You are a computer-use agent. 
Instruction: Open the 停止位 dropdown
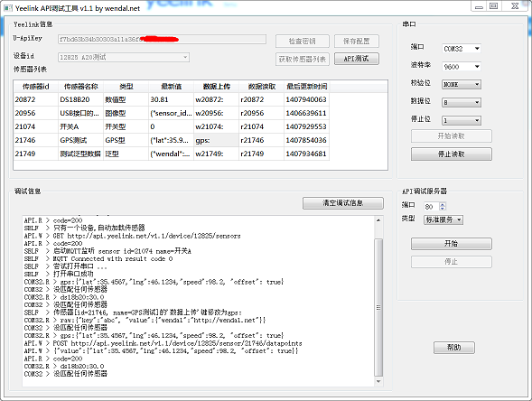(x=461, y=120)
